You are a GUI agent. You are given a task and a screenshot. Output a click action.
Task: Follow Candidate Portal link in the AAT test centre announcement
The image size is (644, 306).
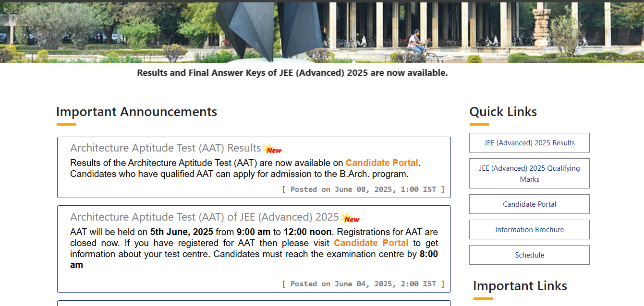pyautogui.click(x=371, y=243)
